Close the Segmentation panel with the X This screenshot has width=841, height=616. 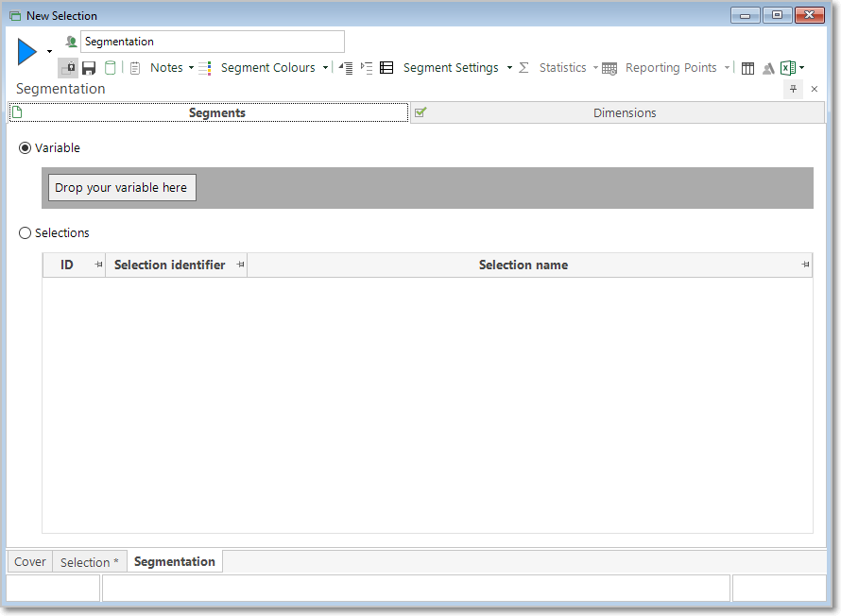815,89
